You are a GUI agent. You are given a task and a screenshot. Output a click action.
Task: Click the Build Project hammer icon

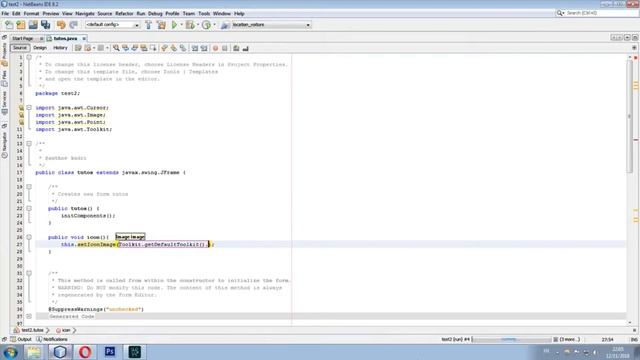[149, 25]
